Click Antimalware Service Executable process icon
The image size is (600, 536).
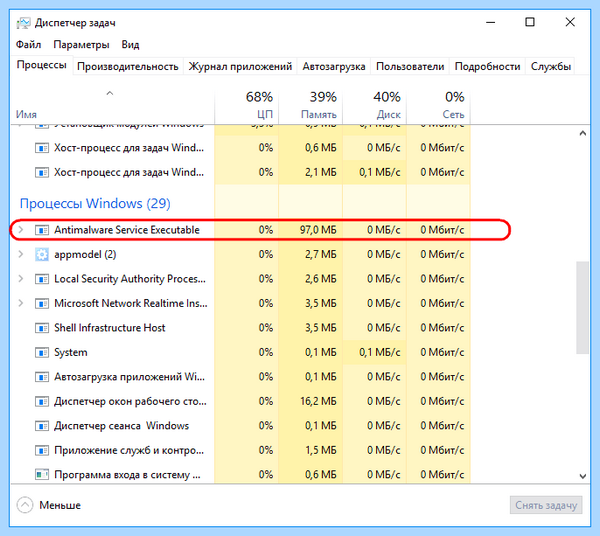click(42, 230)
